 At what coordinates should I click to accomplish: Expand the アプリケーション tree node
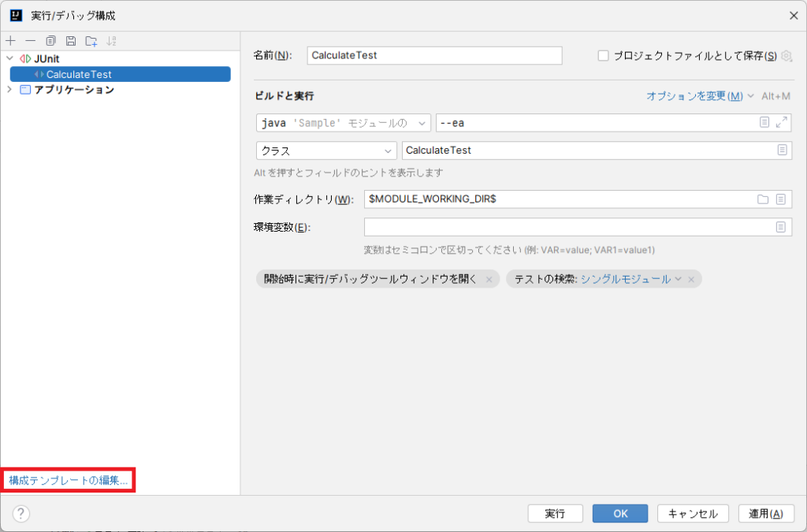point(9,90)
